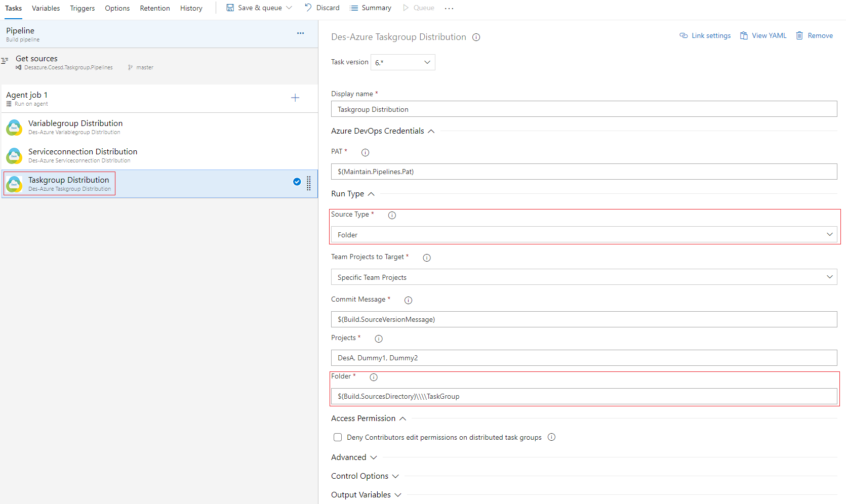Switch to the Variables tab

pos(46,8)
